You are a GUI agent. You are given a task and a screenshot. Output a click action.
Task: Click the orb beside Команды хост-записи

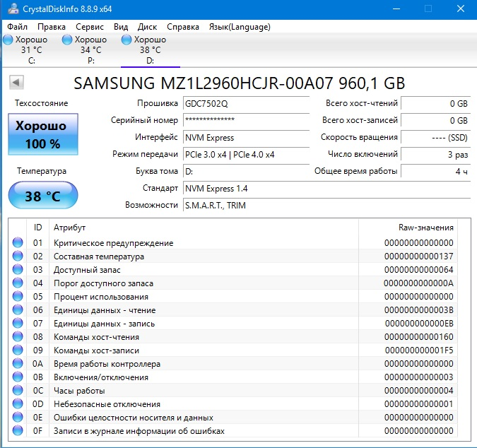tap(18, 350)
